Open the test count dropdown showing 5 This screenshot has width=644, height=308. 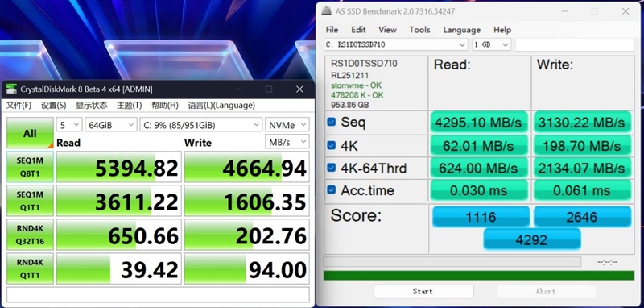(x=69, y=125)
